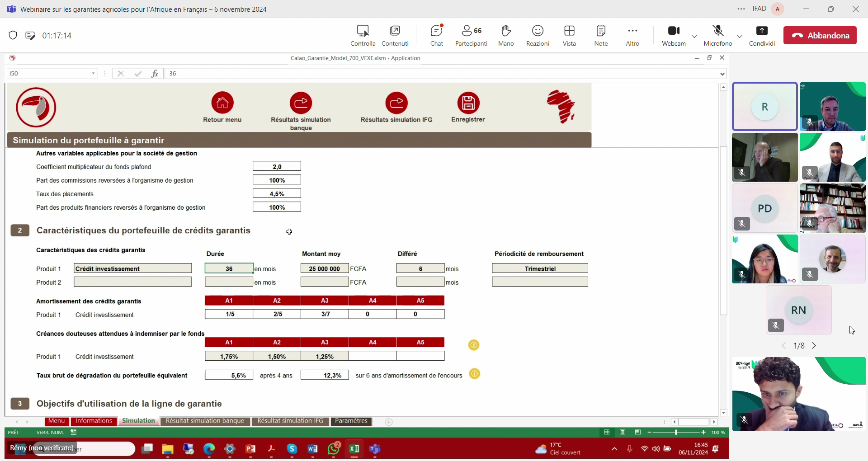Change layout via the Vista button
This screenshot has height=461, width=868.
click(569, 36)
